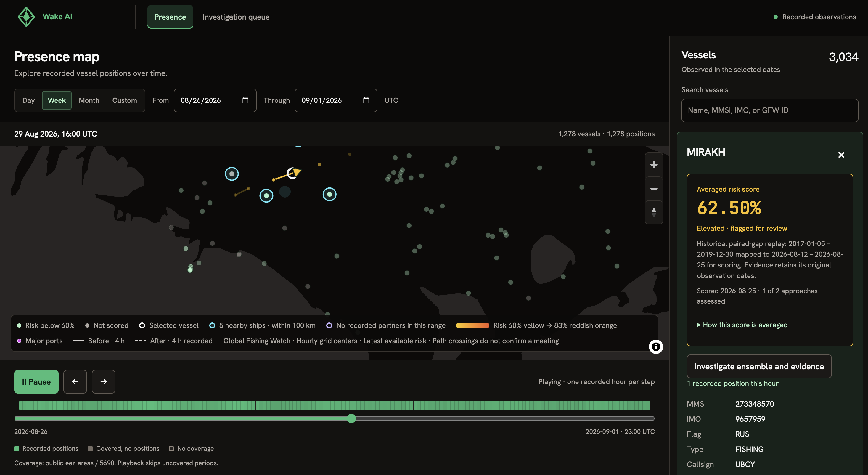Image resolution: width=868 pixels, height=475 pixels.
Task: Select the Day range option
Action: click(29, 100)
